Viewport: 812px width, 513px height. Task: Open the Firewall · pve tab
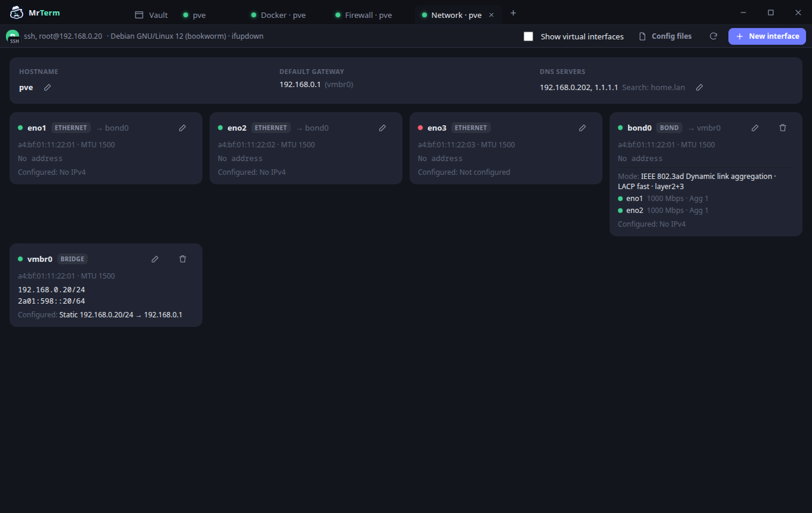pyautogui.click(x=364, y=15)
